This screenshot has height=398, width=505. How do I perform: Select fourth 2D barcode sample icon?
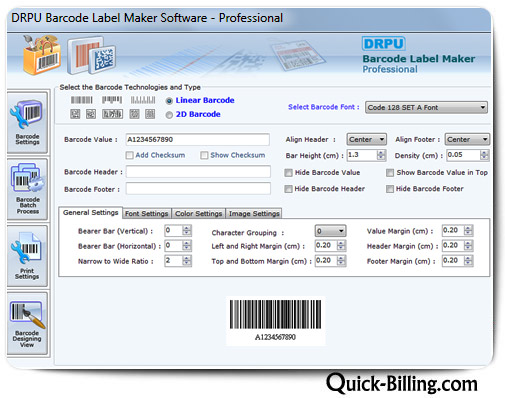134,114
